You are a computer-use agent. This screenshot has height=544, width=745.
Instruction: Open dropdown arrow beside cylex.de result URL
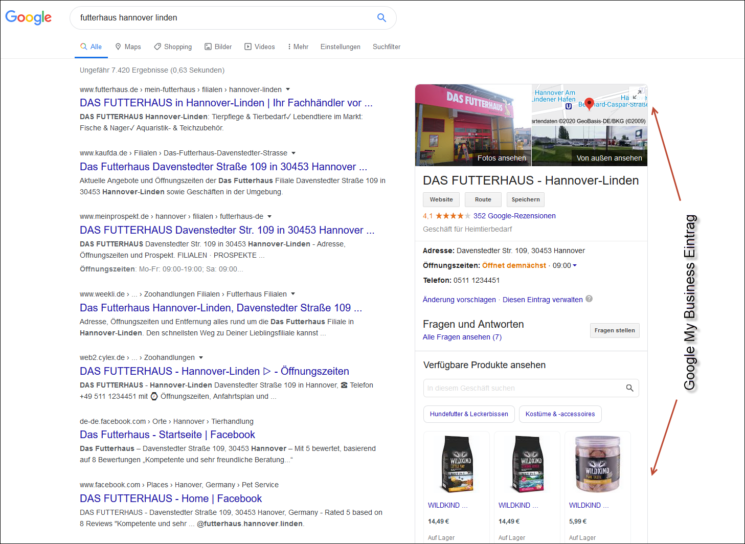point(201,357)
